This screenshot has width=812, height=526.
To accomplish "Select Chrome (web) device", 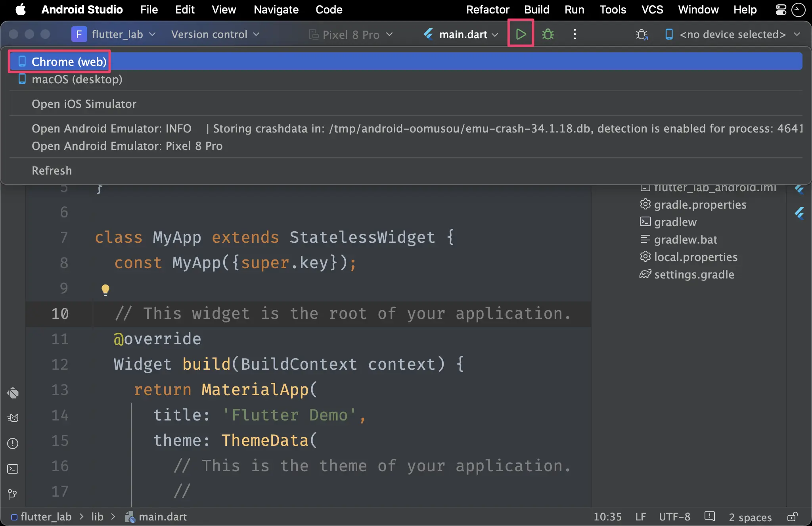I will (x=406, y=61).
